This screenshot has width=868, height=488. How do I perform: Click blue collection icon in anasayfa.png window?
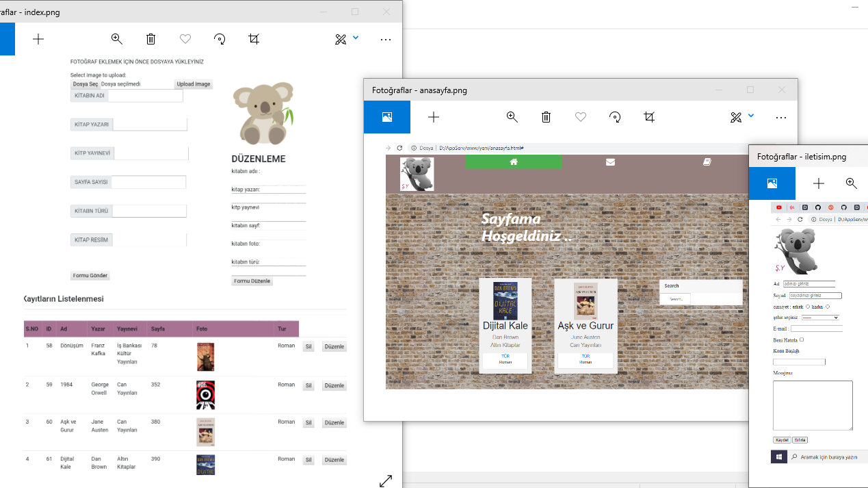coord(387,117)
